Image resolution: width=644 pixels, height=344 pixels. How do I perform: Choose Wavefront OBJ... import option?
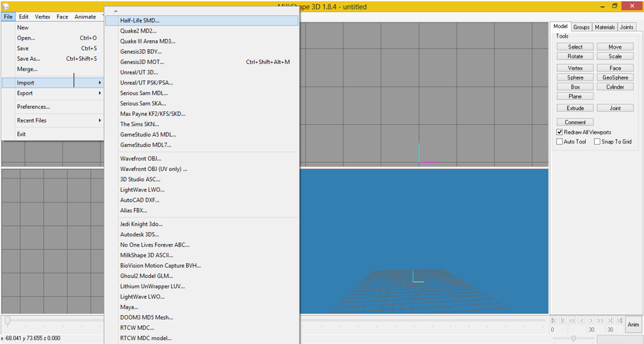[202, 159]
